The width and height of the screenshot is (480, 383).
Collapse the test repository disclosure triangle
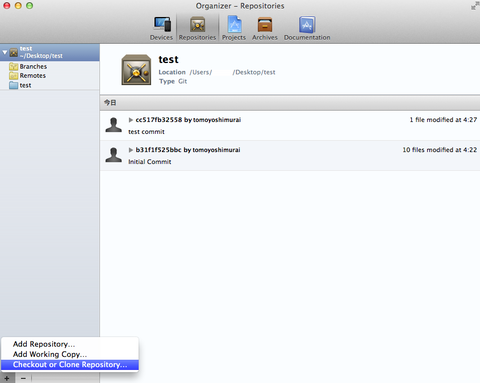click(5, 52)
